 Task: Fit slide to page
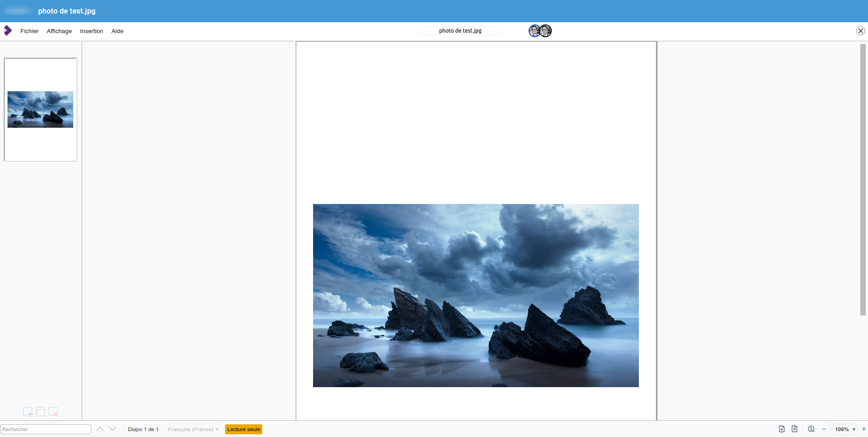[781, 429]
